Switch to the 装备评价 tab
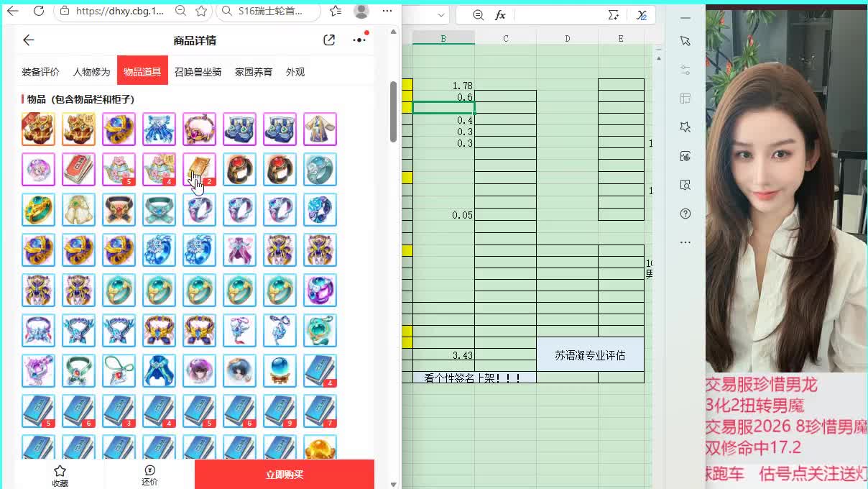Viewport: 868px width, 489px height. tap(40, 72)
